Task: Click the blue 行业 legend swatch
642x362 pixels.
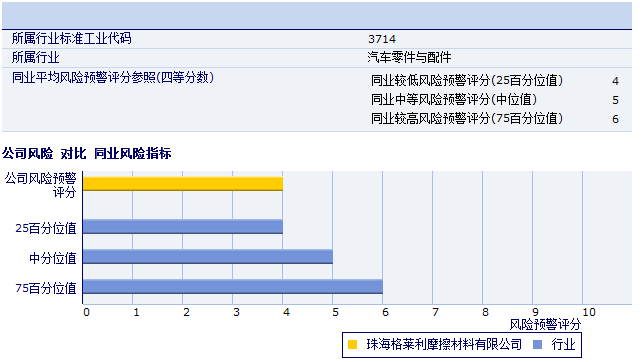Action: coord(537,344)
